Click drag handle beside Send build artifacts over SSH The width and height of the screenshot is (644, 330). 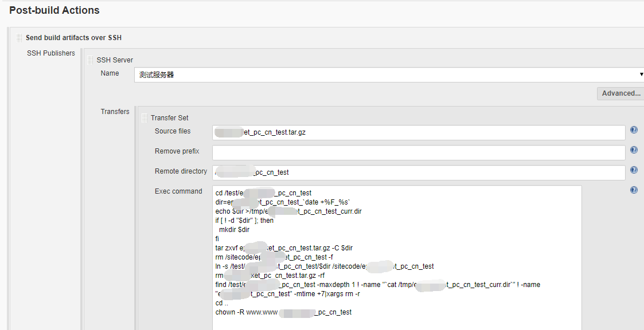click(x=19, y=38)
